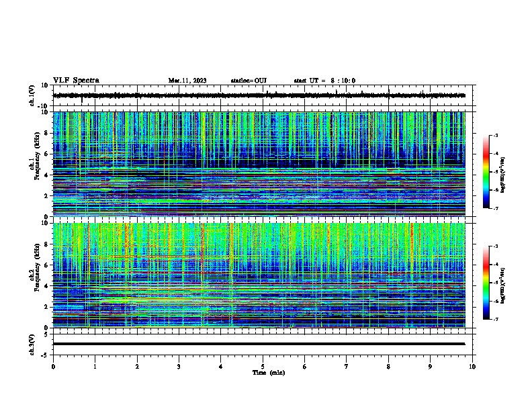Click inside the ch.1 frequency spectrogram
Image resolution: width=532 pixels, height=411 pixels.
tap(259, 164)
